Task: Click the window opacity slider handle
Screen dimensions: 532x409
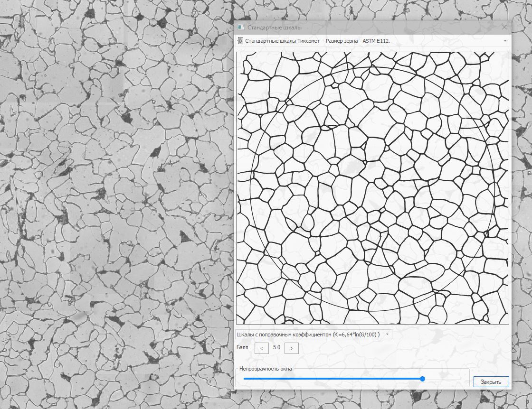Action: point(422,379)
